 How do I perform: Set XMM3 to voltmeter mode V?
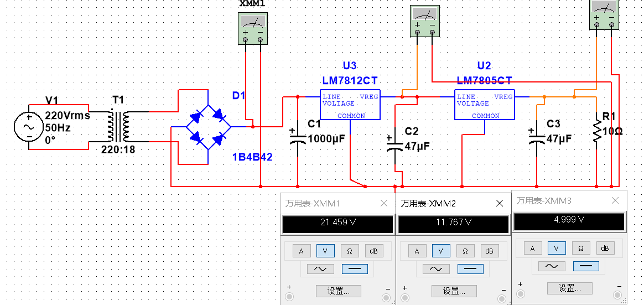[557, 248]
